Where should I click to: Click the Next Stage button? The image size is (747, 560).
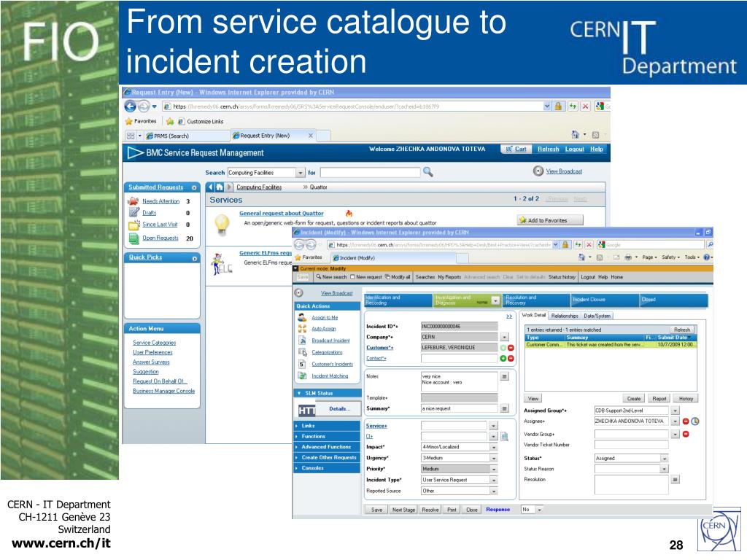point(403,510)
